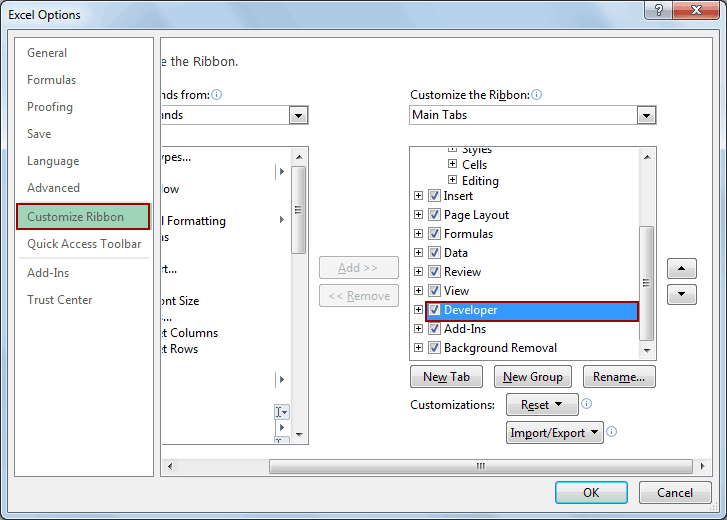The width and height of the screenshot is (727, 520).
Task: Click ribbon tabs list scroll down arrow
Action: (647, 351)
